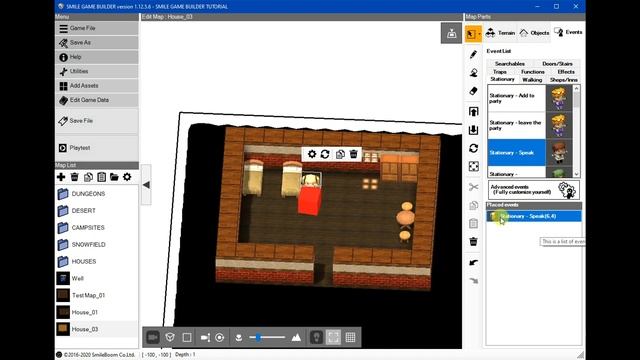Collapse the left panel with arrow handle
The height and width of the screenshot is (360, 640).
(146, 185)
